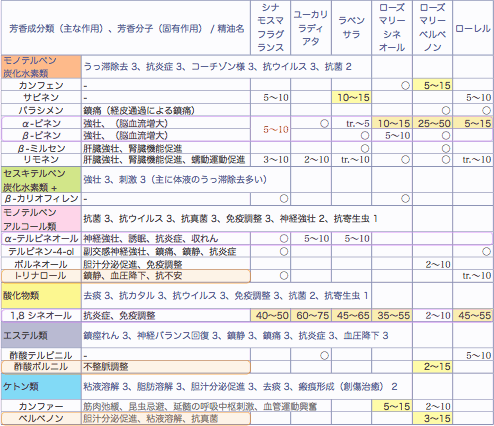Select the ユーカリラディアタ column header
Image resolution: width=494 pixels, height=426 pixels.
[x=311, y=28]
